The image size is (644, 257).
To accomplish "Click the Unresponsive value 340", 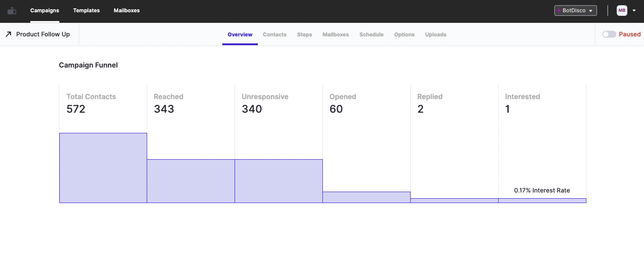I will pos(252,109).
